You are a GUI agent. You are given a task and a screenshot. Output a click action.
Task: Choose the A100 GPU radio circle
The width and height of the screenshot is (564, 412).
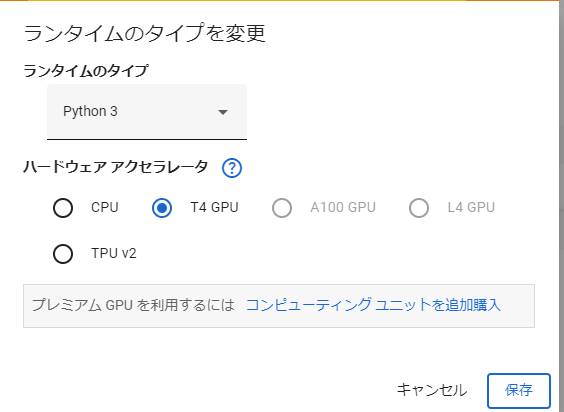tap(282, 208)
